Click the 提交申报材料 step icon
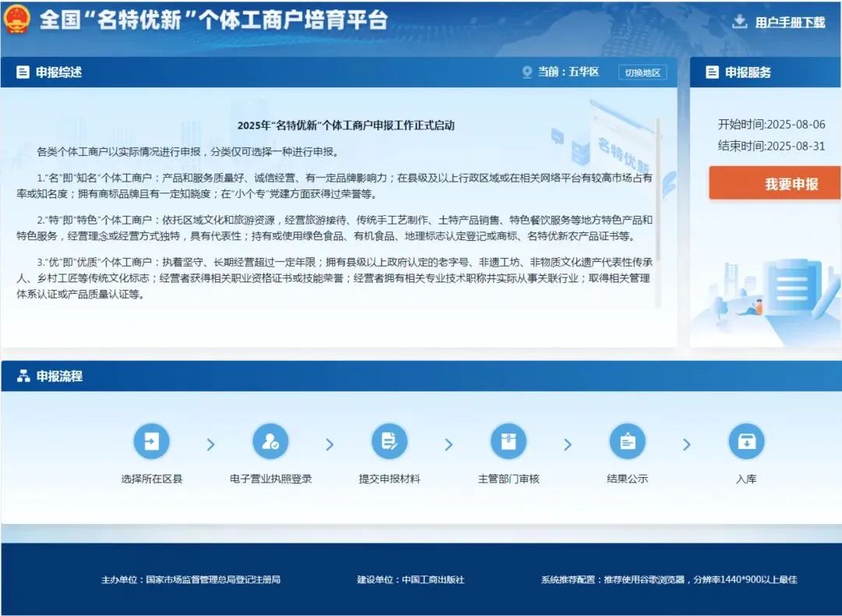The height and width of the screenshot is (616, 842). [x=389, y=442]
